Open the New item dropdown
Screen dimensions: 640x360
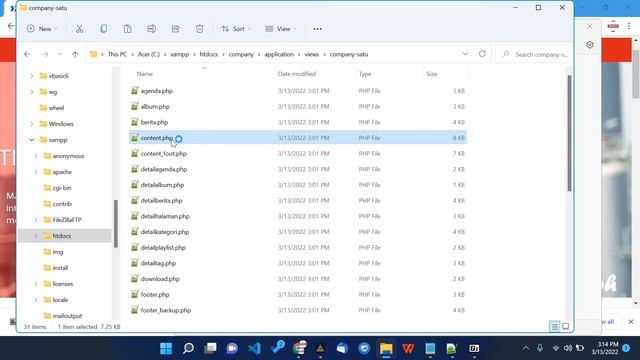[x=42, y=29]
